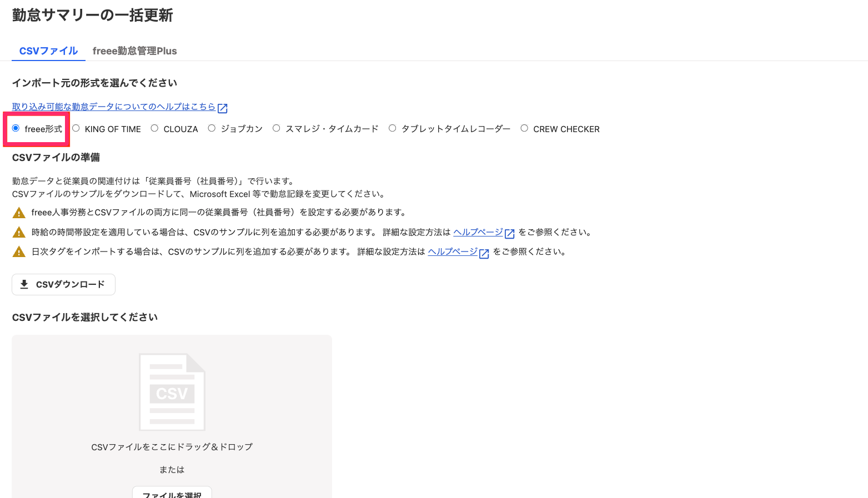Viewport: 868px width, 498px height.
Task: Click warning icon for 従業員番号 notice
Action: click(x=19, y=213)
